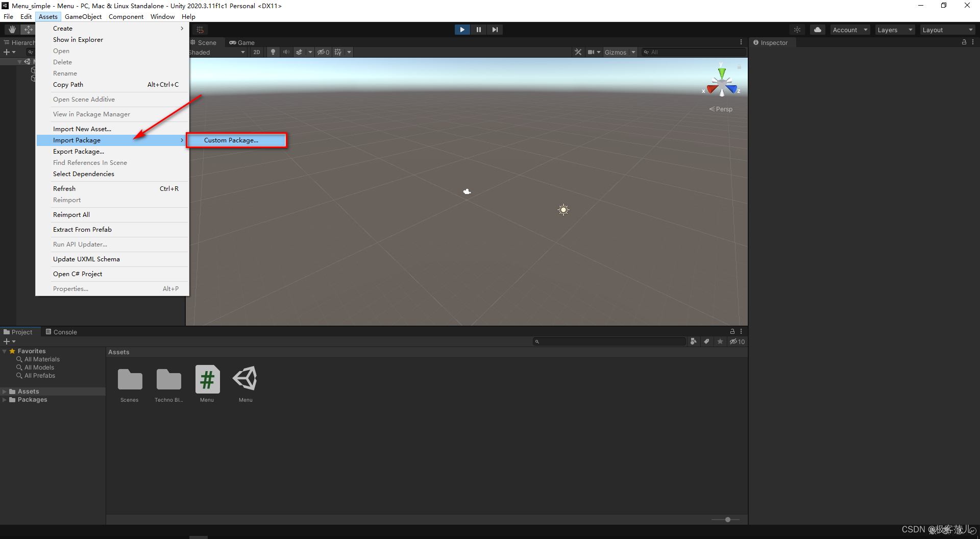Toggle hidden packages visibility count 10
This screenshot has height=539, width=980.
coord(737,341)
